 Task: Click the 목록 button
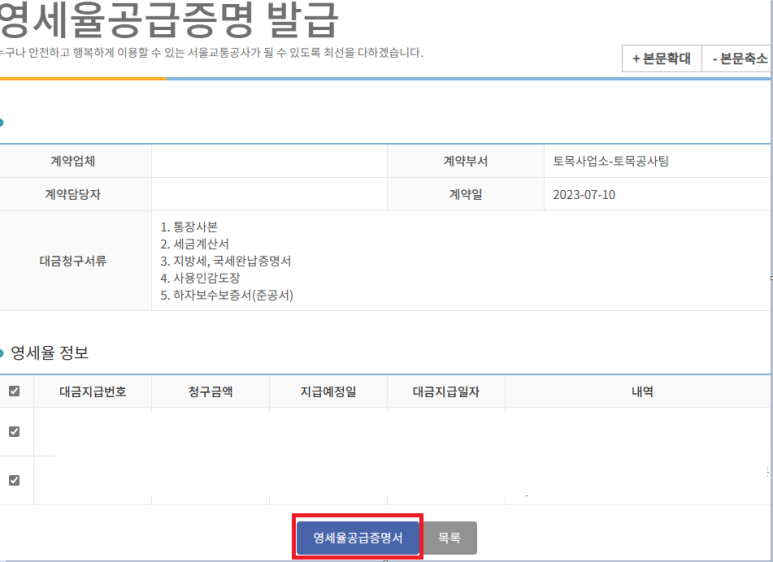point(449,538)
